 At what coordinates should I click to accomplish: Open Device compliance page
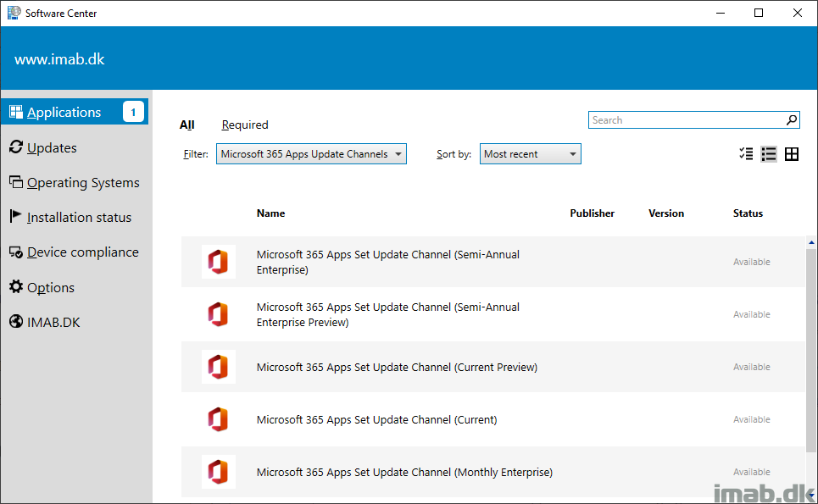(x=74, y=252)
